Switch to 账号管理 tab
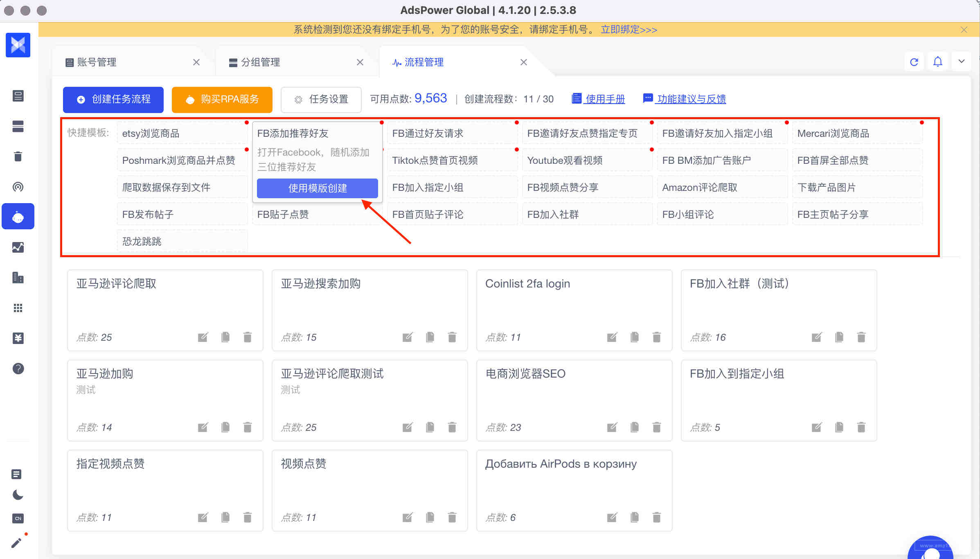 97,62
